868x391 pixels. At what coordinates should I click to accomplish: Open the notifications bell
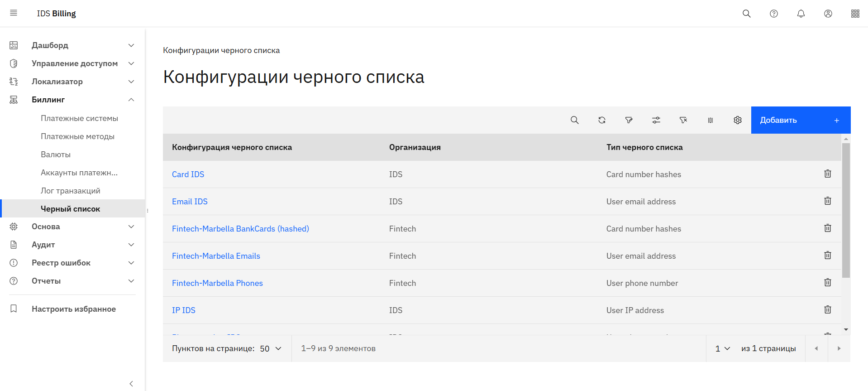pyautogui.click(x=801, y=14)
